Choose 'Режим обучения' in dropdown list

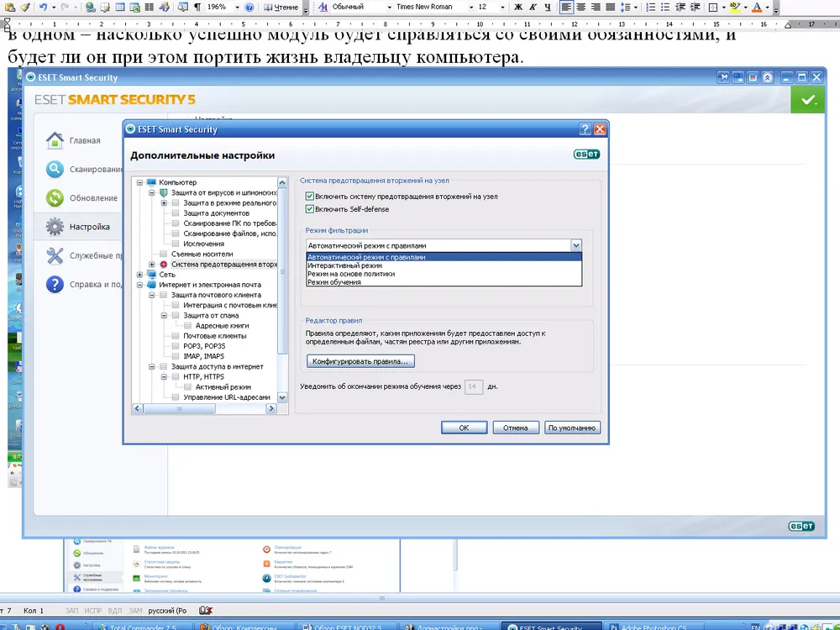334,282
